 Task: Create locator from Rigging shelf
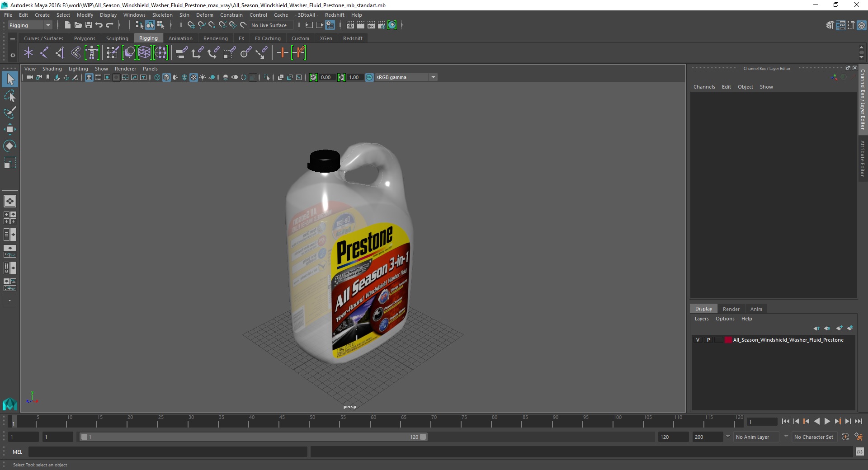(x=28, y=53)
